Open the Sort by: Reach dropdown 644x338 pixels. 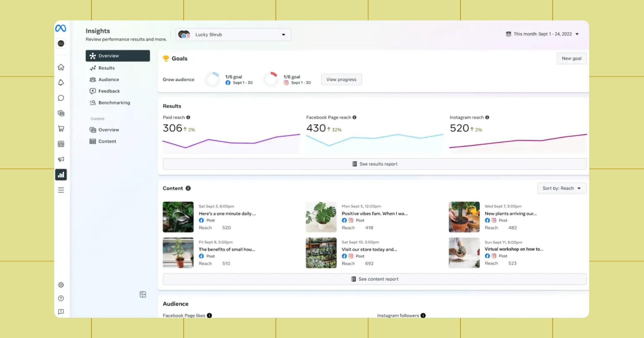[562, 188]
